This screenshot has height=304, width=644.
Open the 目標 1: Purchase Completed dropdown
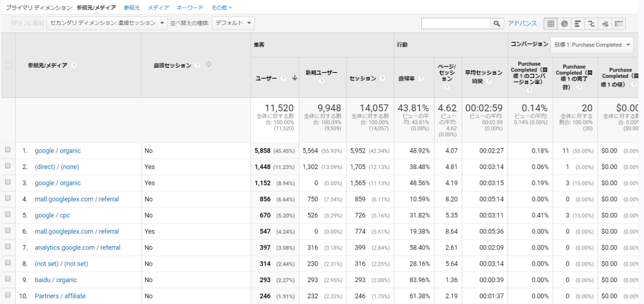coord(592,45)
